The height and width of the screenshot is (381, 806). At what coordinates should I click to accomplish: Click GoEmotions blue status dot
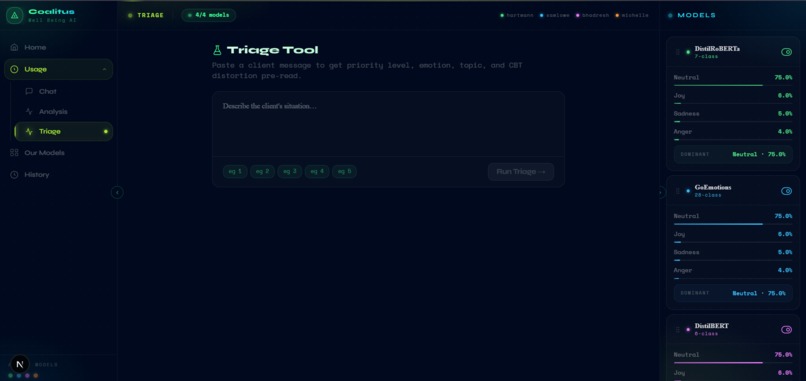pyautogui.click(x=688, y=191)
